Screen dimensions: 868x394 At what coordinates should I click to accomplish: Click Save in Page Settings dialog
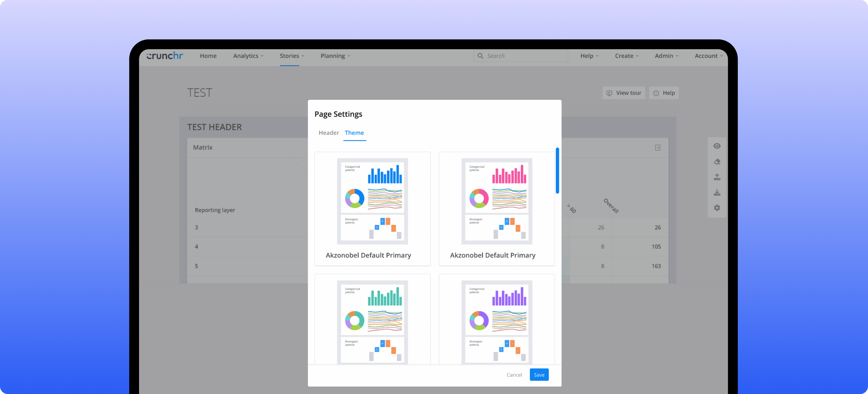pos(539,375)
